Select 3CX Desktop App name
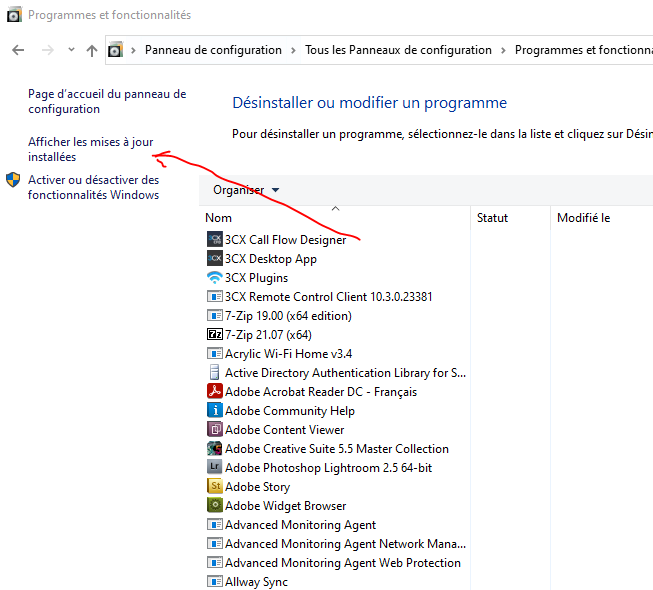 271,259
